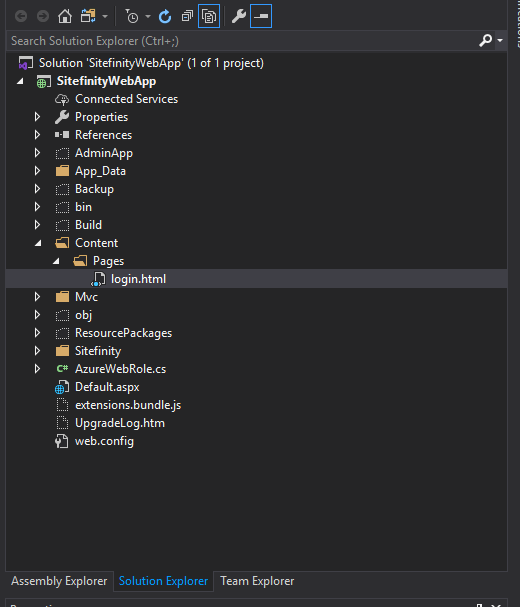Open the Pending Changes Filter dropdown arrow

(148, 17)
